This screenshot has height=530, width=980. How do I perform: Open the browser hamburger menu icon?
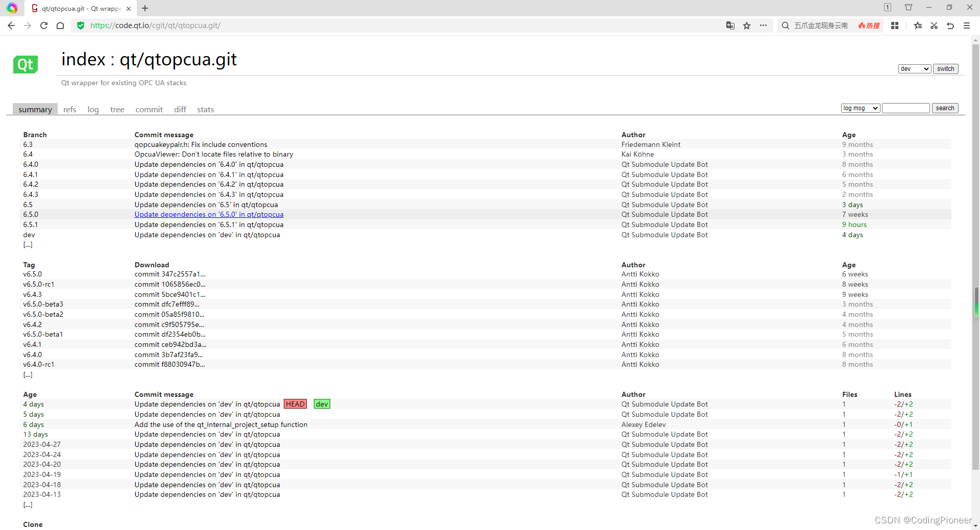[x=966, y=26]
